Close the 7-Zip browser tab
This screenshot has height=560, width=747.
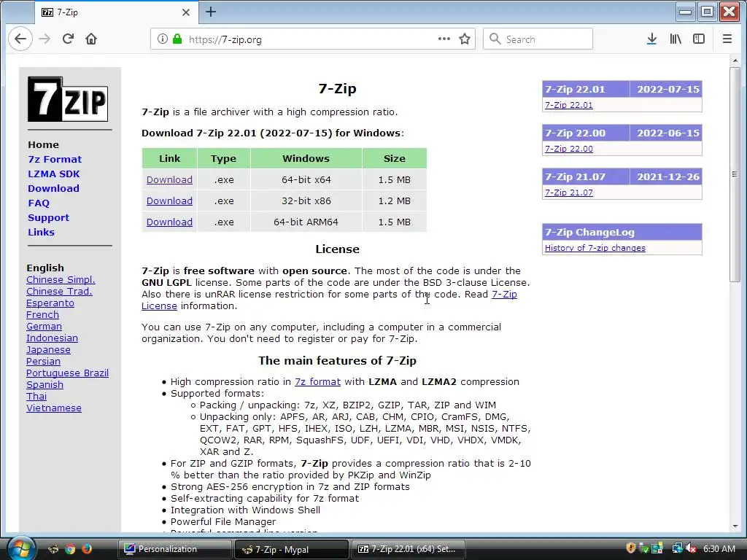coord(186,12)
